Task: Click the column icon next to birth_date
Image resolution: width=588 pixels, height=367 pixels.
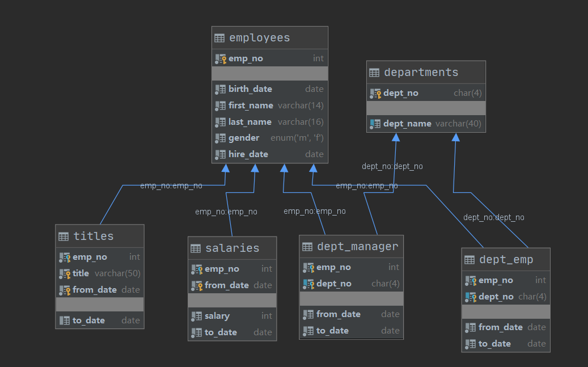Action: 220,89
